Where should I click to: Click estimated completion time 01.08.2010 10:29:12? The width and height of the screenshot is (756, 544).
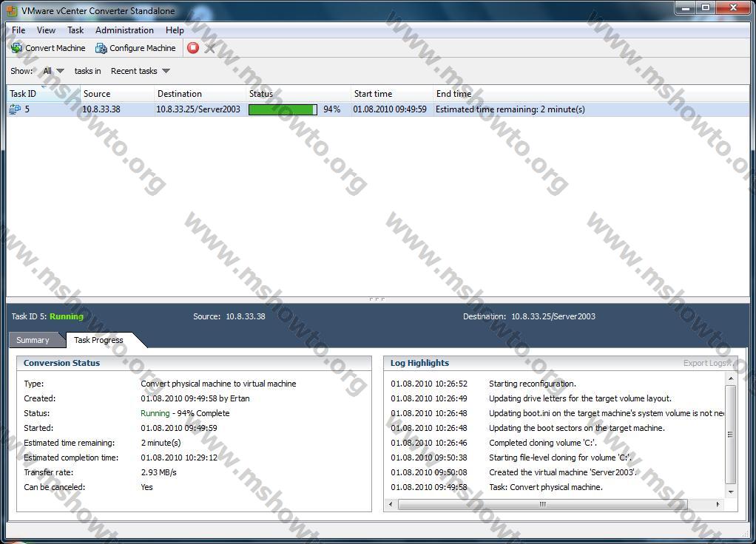[179, 458]
